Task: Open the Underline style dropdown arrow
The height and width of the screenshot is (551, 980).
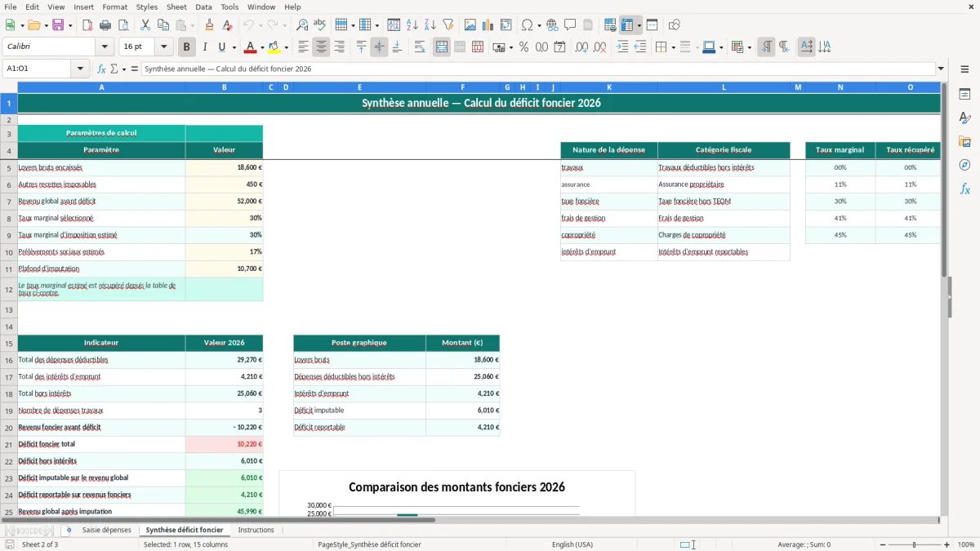Action: coord(233,47)
